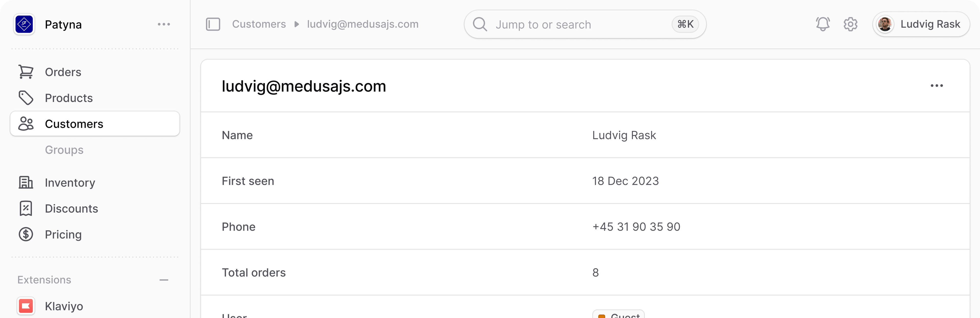Click the Klaviyo extension icon
Screen dimensions: 980x318
[26, 306]
